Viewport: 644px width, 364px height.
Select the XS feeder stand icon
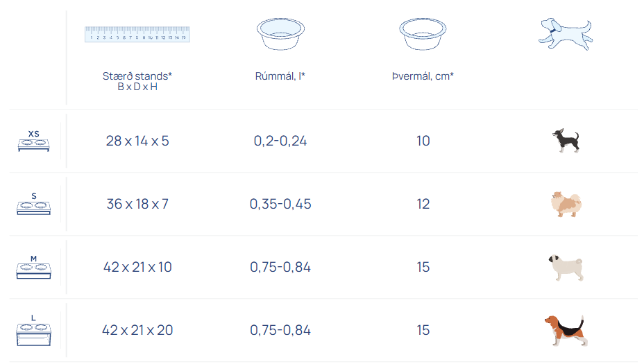pyautogui.click(x=34, y=141)
